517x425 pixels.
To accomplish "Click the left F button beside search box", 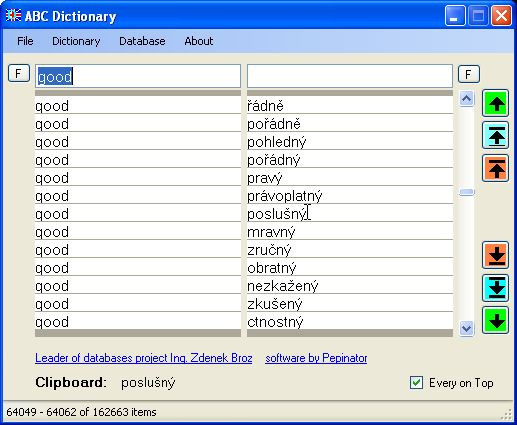I will coord(19,73).
